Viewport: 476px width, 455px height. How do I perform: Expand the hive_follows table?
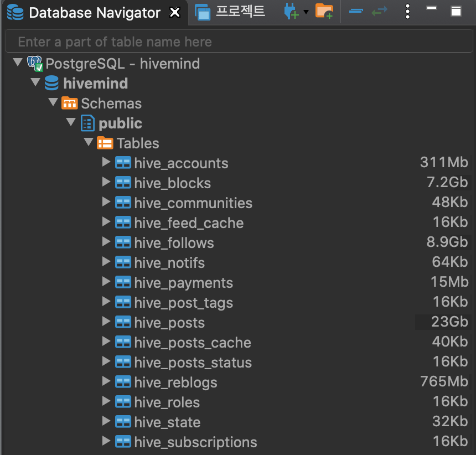pyautogui.click(x=106, y=241)
